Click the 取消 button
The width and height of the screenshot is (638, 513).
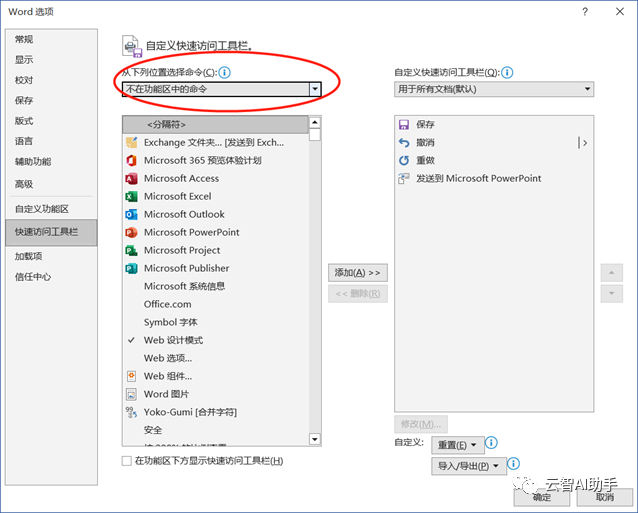pyautogui.click(x=605, y=497)
